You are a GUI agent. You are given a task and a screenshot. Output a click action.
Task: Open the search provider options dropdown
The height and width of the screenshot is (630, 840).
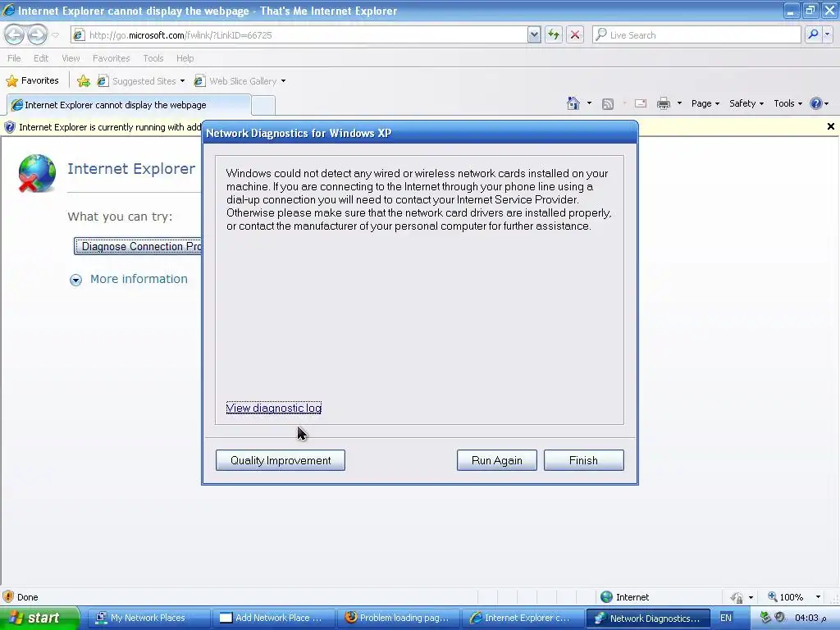[x=828, y=34]
